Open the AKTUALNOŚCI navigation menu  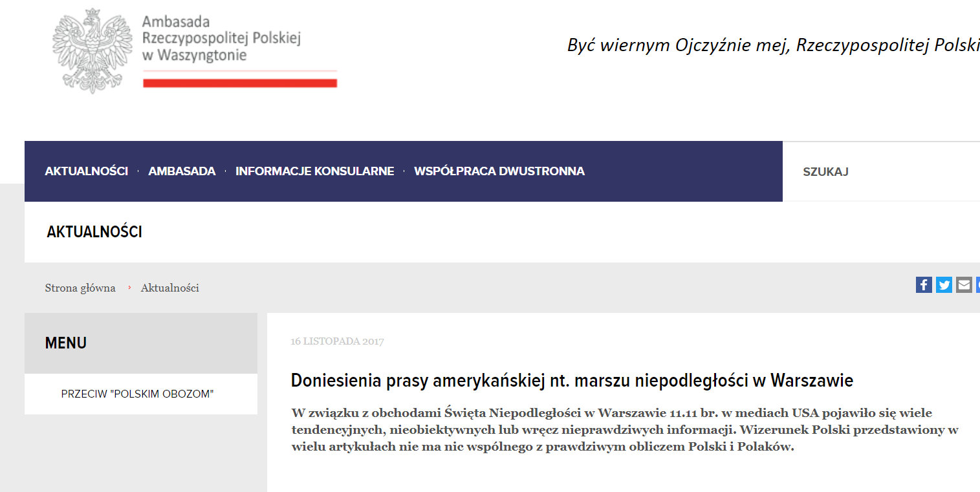pyautogui.click(x=87, y=171)
